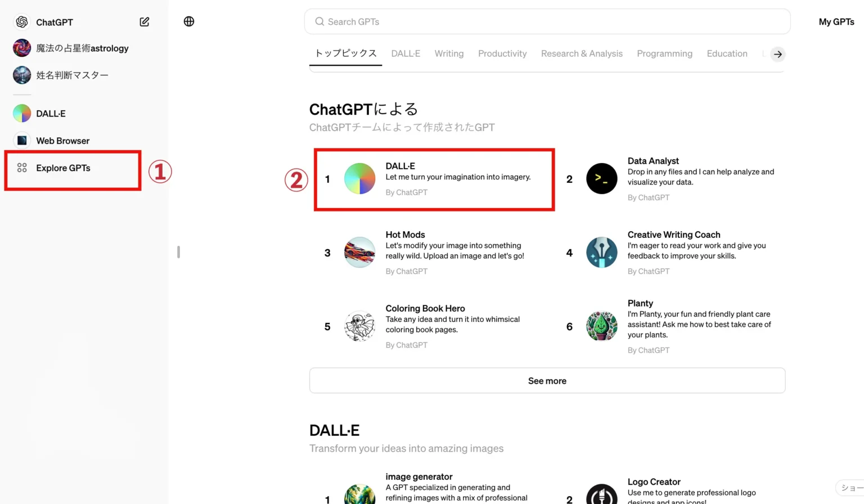The image size is (864, 504).
Task: Open the Data Analyst terminal icon
Action: [601, 179]
